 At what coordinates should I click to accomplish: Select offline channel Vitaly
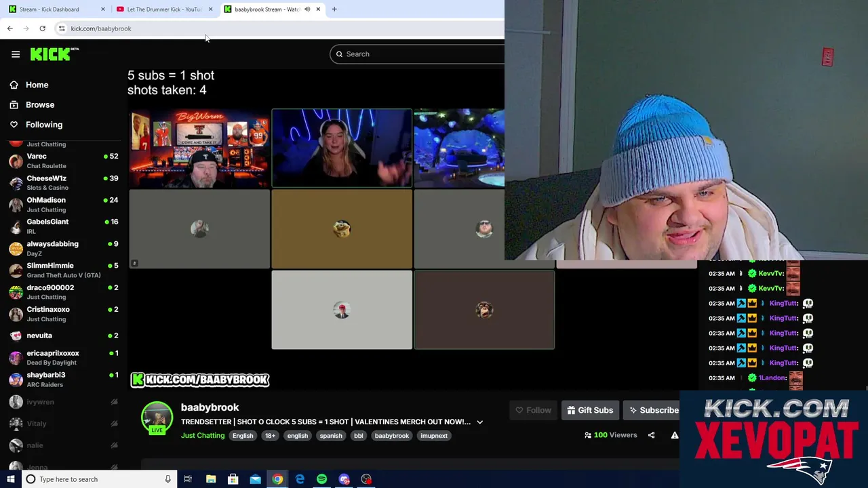tap(64, 424)
